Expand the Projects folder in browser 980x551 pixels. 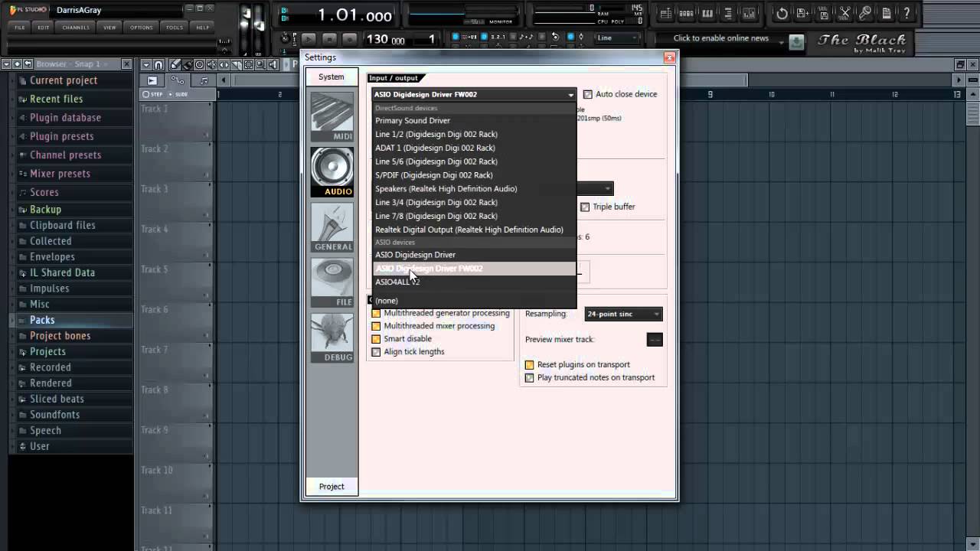[47, 351]
